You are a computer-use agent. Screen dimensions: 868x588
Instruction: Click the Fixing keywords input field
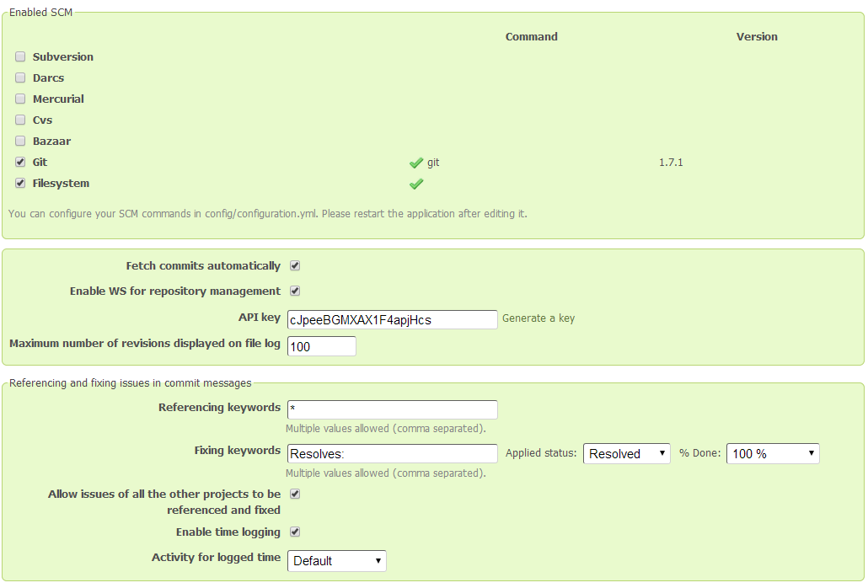pyautogui.click(x=393, y=453)
